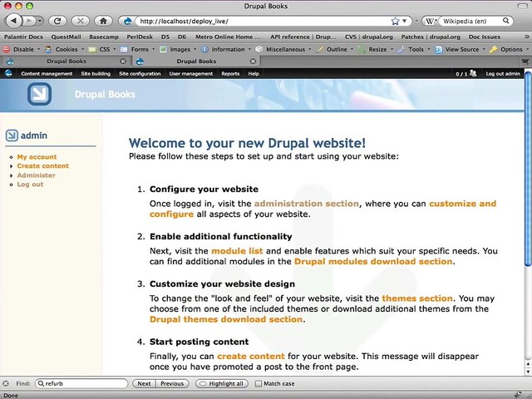Switch to the first Drupal Books tab
This screenshot has width=532, height=399.
point(66,61)
